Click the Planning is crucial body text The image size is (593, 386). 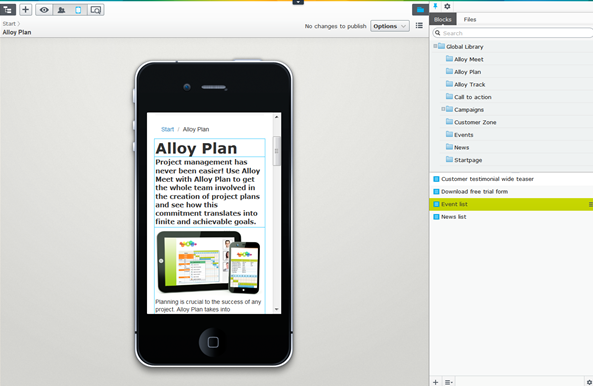coord(208,305)
